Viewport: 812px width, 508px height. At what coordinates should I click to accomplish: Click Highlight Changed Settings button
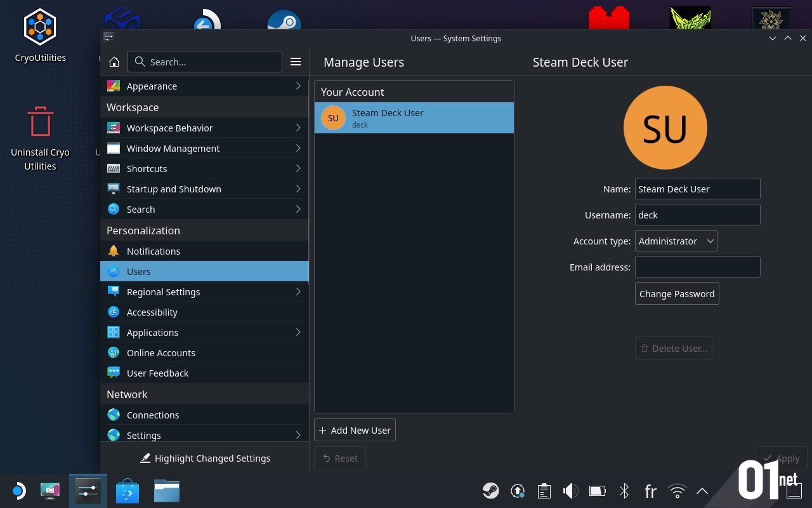[x=205, y=458]
